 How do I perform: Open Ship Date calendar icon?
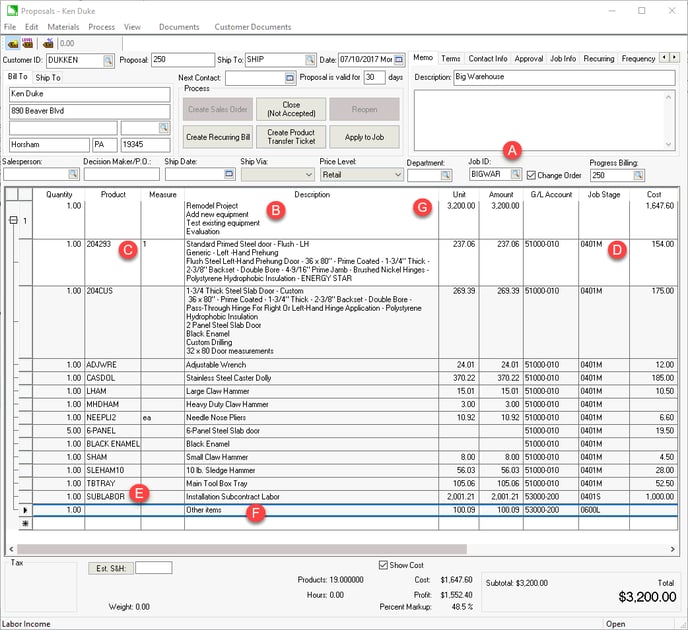click(x=229, y=174)
